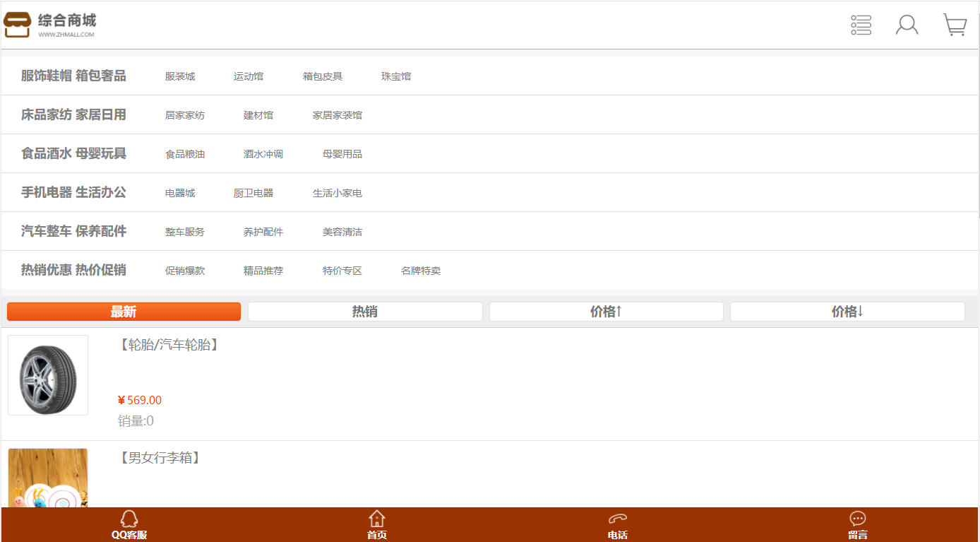980x542 pixels.
Task: Open the shopping cart icon
Action: point(955,25)
